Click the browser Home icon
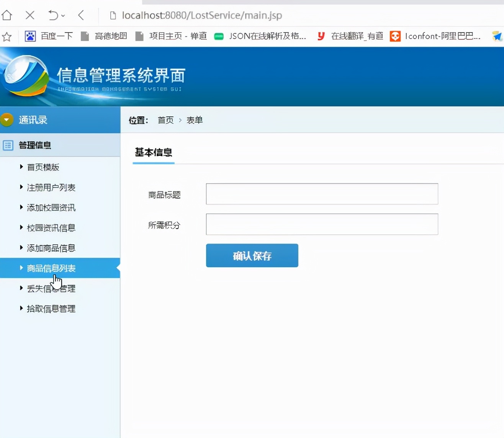Viewport: 504px width, 438px height. click(x=7, y=15)
